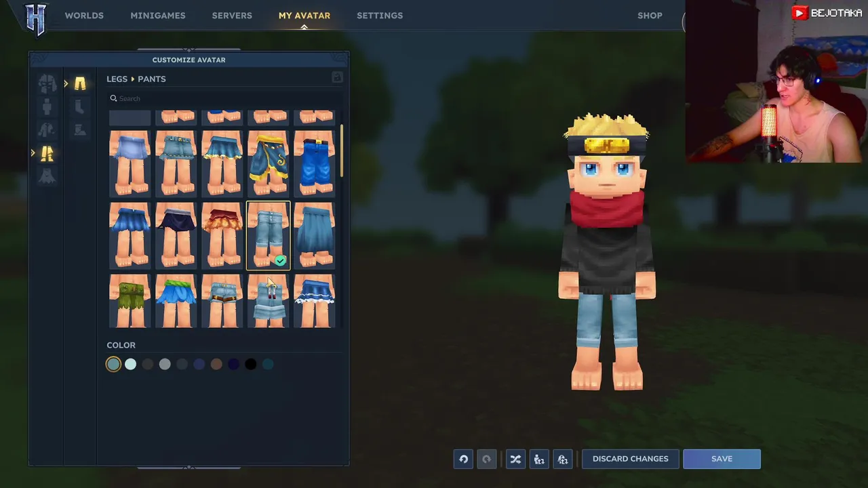The width and height of the screenshot is (868, 488).
Task: Select the teal-grey selected color swatch
Action: (x=113, y=364)
